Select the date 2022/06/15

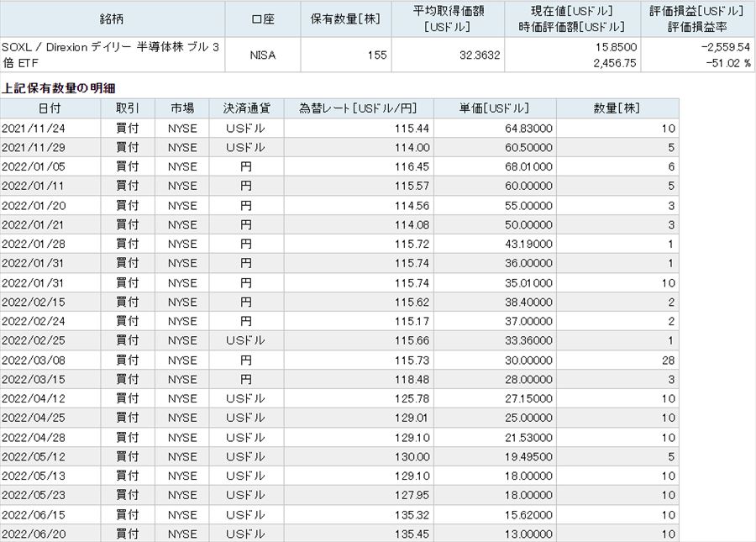[x=34, y=515]
